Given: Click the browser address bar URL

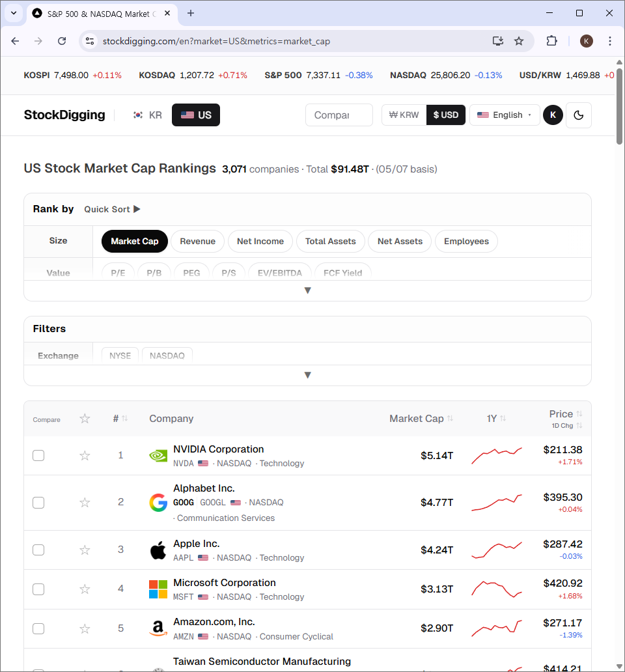Looking at the screenshot, I should (216, 41).
